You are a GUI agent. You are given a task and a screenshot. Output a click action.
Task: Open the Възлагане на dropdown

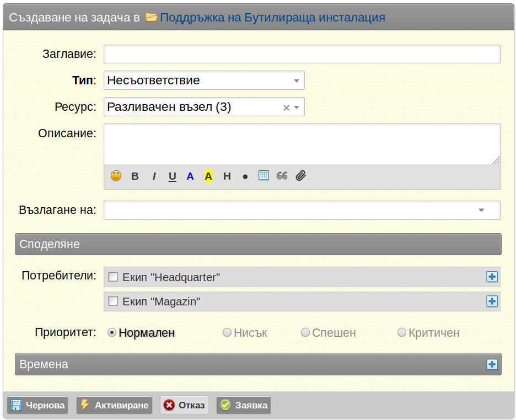point(302,210)
